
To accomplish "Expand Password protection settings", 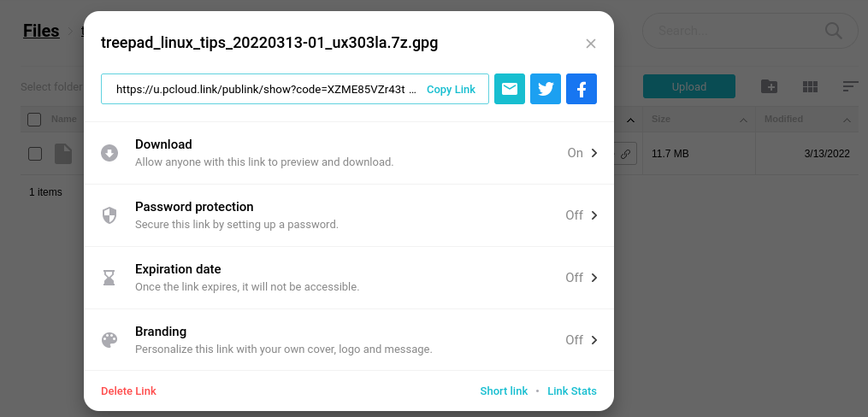I will 349,215.
